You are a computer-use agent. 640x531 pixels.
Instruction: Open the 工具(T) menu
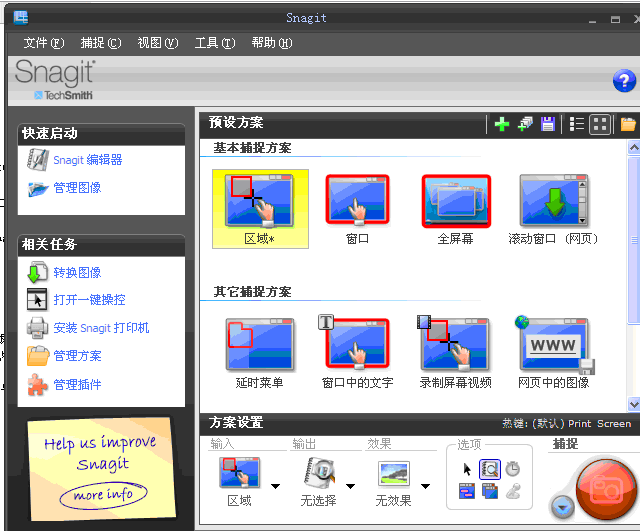pyautogui.click(x=215, y=42)
